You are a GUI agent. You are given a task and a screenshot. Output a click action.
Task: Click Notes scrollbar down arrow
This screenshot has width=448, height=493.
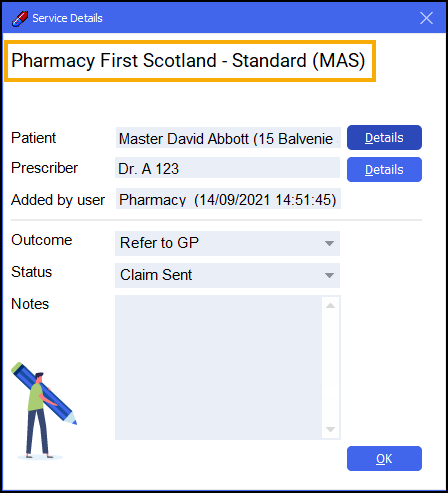pos(330,429)
